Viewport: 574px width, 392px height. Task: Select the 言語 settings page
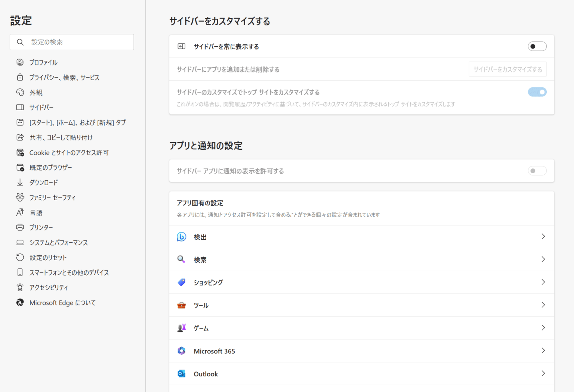coord(36,212)
